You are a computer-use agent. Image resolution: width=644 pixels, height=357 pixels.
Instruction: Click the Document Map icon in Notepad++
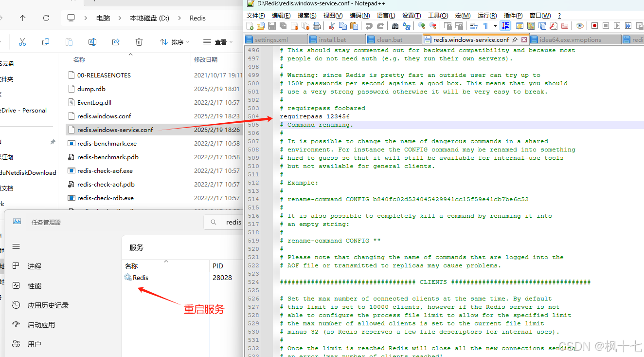point(530,26)
